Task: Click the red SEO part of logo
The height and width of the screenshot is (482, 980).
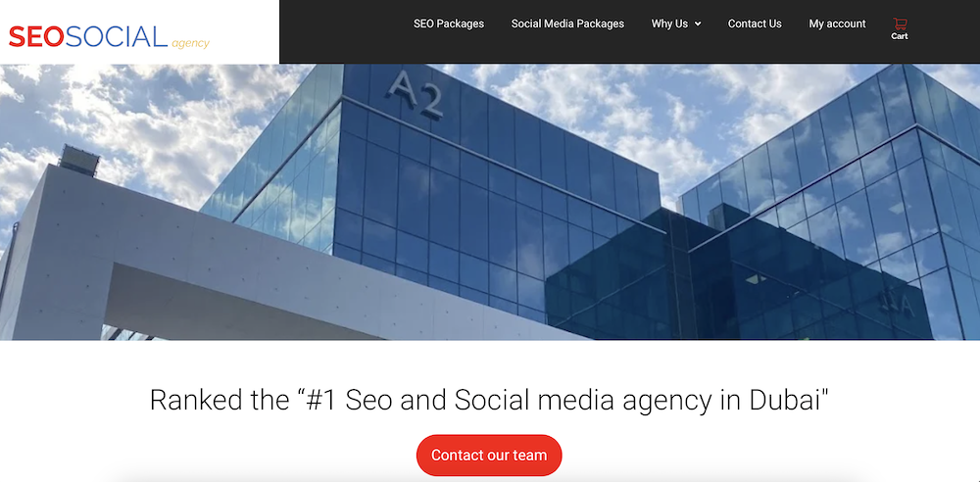Action: (36, 37)
